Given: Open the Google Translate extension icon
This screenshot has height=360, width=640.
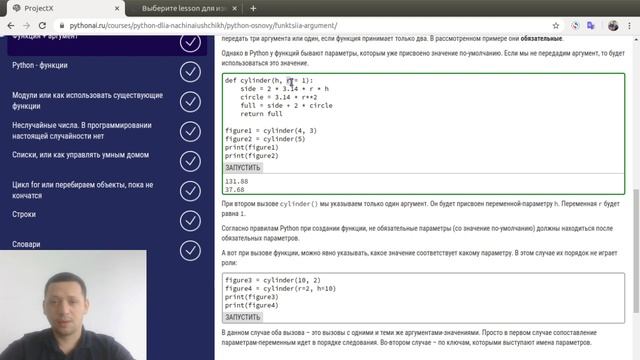Looking at the screenshot, I should (591, 25).
